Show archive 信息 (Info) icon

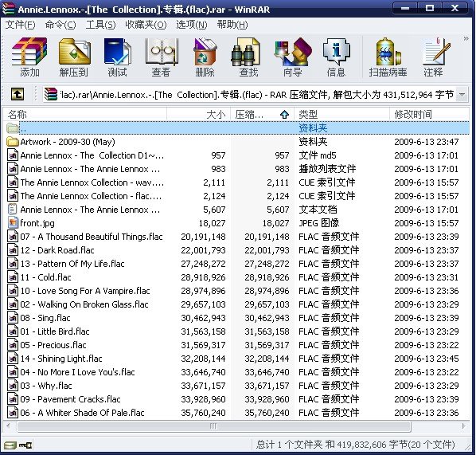click(x=336, y=57)
